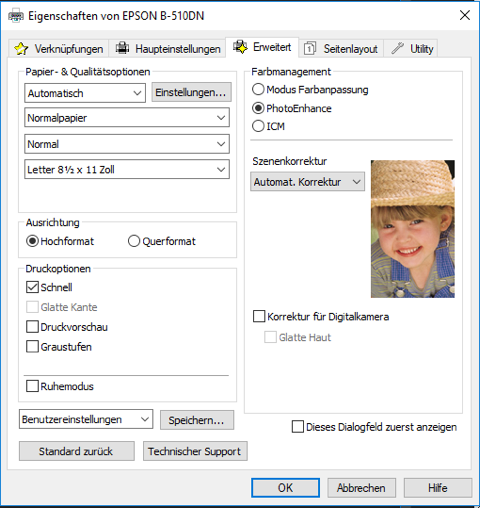Click the Ausrichtung group label
Screen dimensions: 480x508
click(53, 222)
